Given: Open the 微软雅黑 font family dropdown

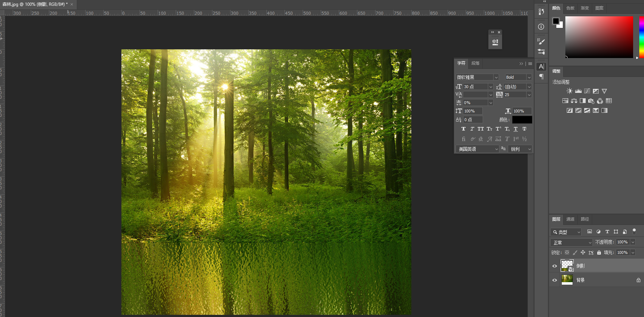Looking at the screenshot, I should click(x=496, y=77).
